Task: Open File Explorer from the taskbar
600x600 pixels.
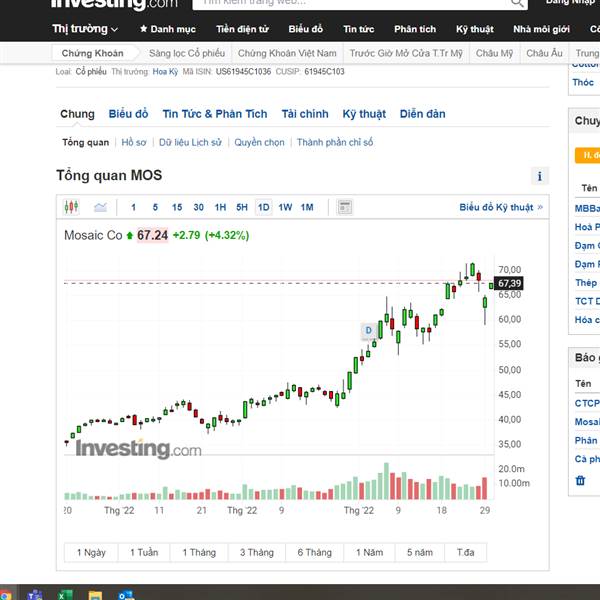Action: coord(95,595)
